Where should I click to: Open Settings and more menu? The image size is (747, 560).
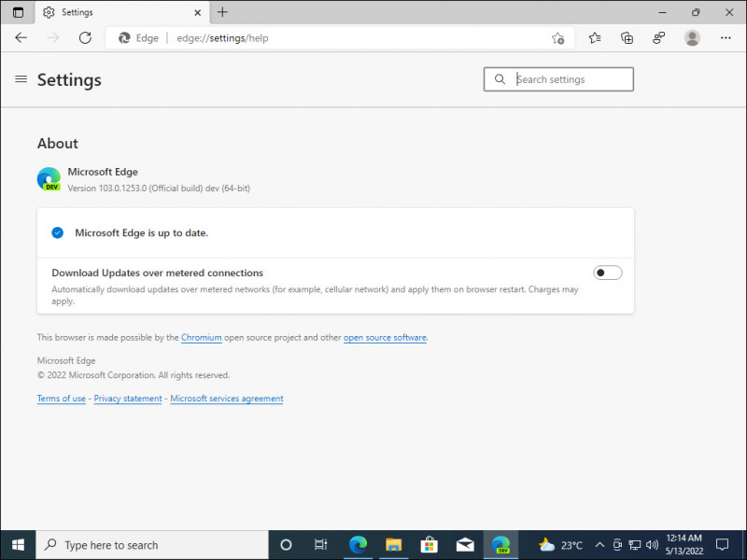[726, 38]
